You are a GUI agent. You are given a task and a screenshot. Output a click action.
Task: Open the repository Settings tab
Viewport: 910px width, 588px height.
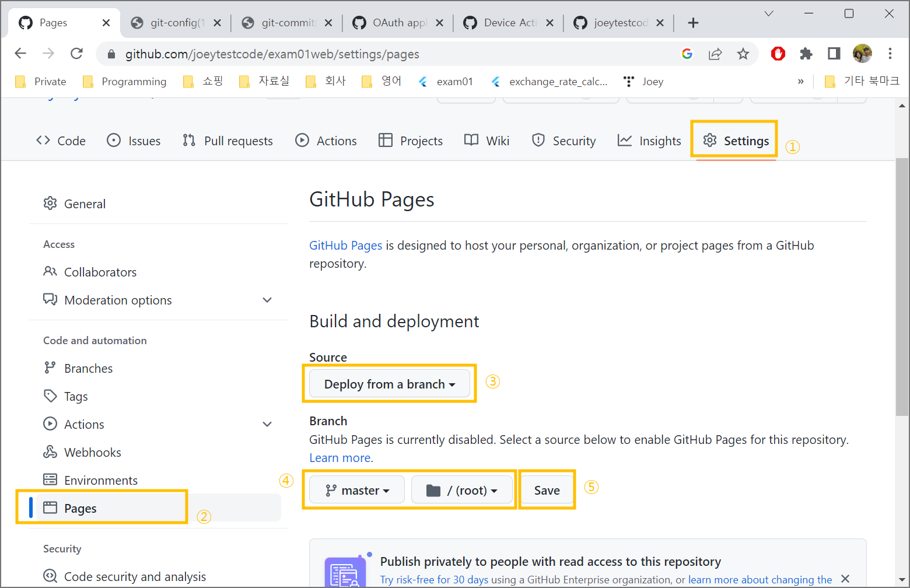point(736,141)
